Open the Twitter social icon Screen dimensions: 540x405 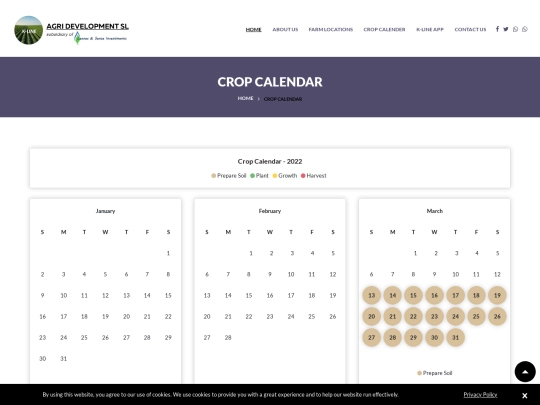506,29
